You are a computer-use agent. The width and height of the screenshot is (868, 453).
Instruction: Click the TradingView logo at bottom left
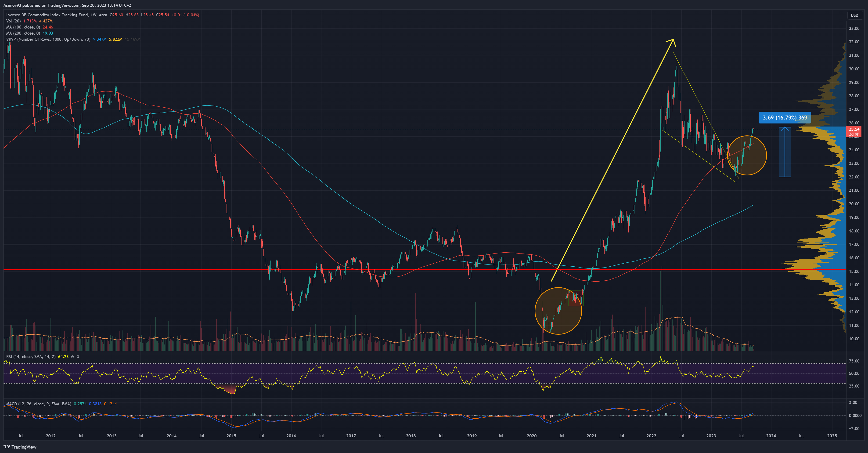tap(20, 447)
